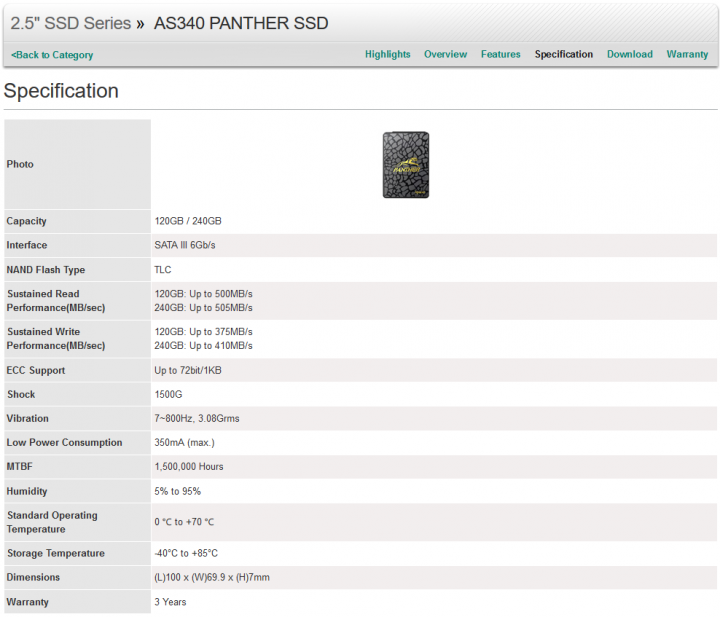Click the 5% to 95% humidity value
The height and width of the screenshot is (617, 720).
(177, 492)
